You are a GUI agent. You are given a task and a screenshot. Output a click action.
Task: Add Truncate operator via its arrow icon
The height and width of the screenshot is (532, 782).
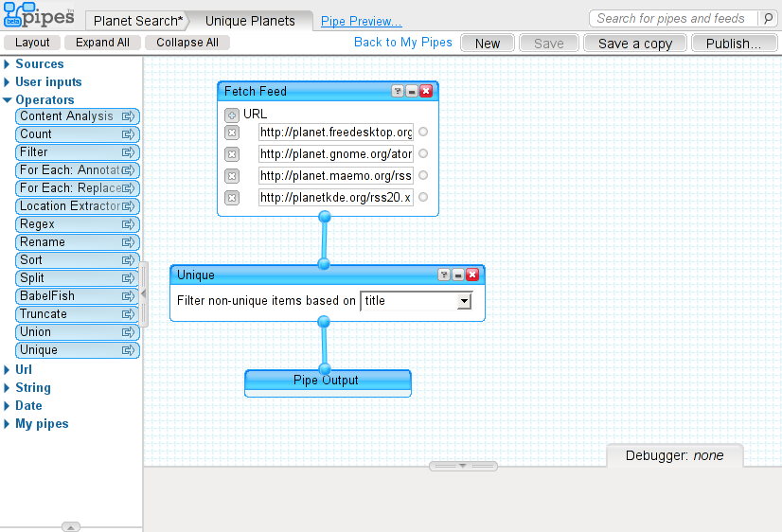coord(128,314)
